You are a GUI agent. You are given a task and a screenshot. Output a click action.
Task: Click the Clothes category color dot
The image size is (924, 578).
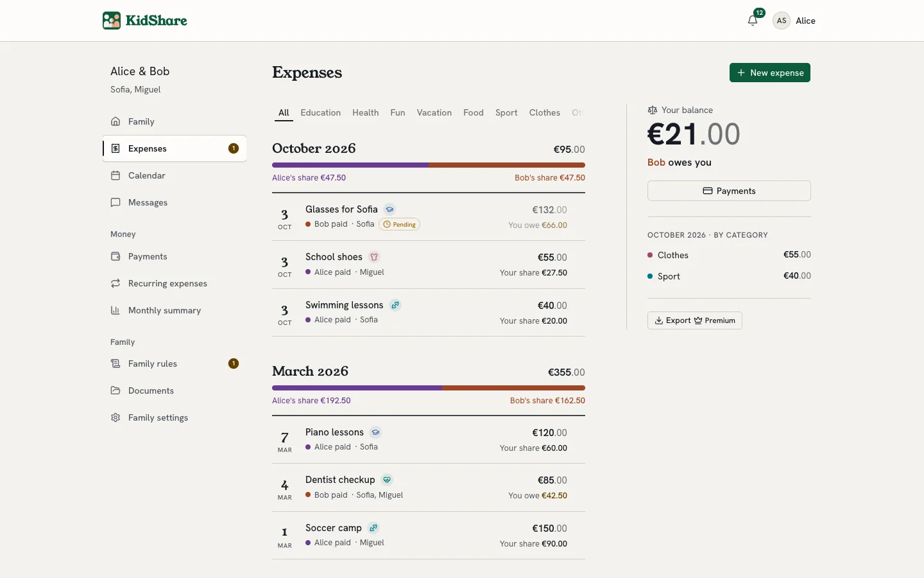650,255
